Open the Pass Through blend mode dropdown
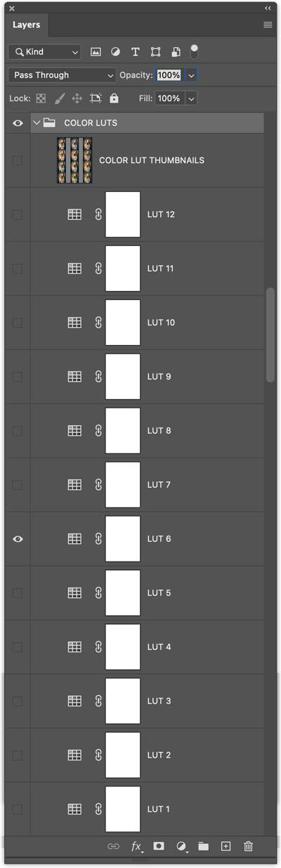 pos(63,75)
